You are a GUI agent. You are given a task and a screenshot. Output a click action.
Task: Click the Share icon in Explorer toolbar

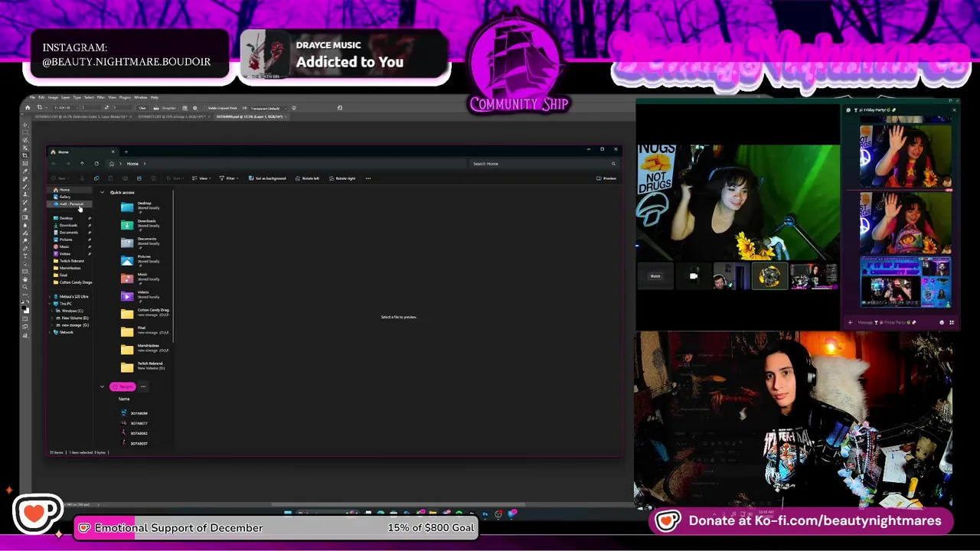[x=139, y=178]
